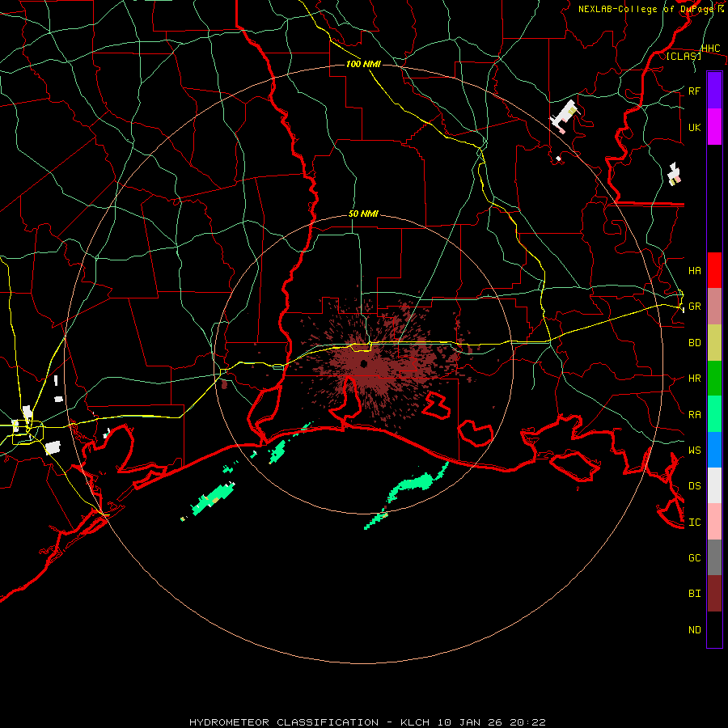Click the 100 NMI range ring label
Viewport: 728px width, 728px height.
(x=363, y=64)
